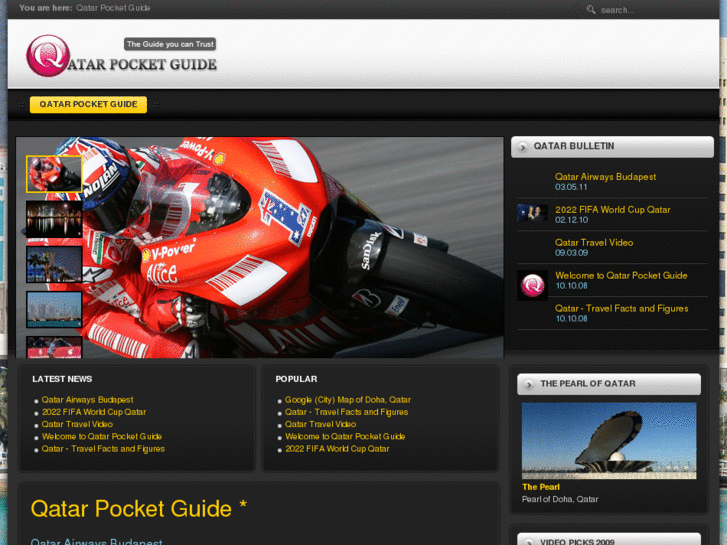
Task: Click 2022 FIFA World Cup Qatar under Popular
Action: (x=337, y=449)
